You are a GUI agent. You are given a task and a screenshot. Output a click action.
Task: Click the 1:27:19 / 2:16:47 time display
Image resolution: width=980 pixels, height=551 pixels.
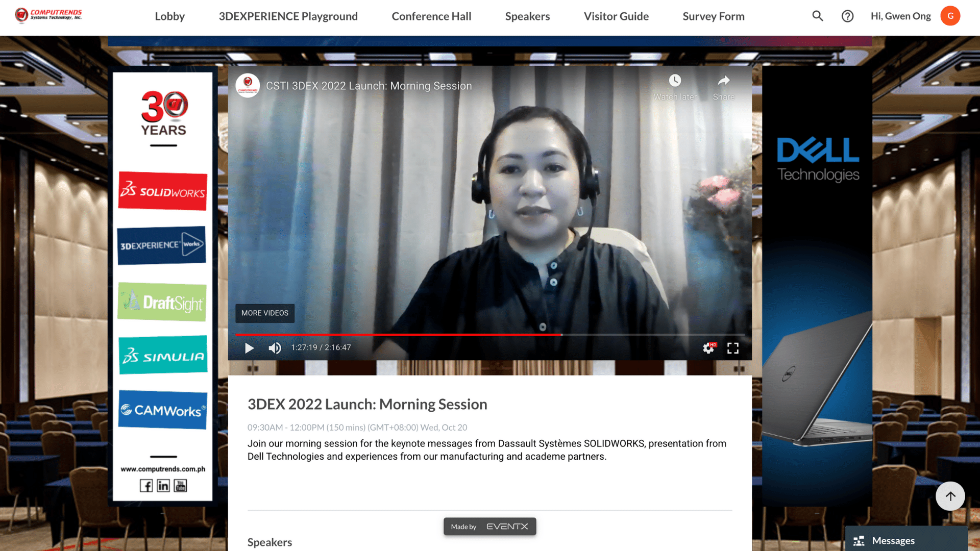[x=321, y=348]
